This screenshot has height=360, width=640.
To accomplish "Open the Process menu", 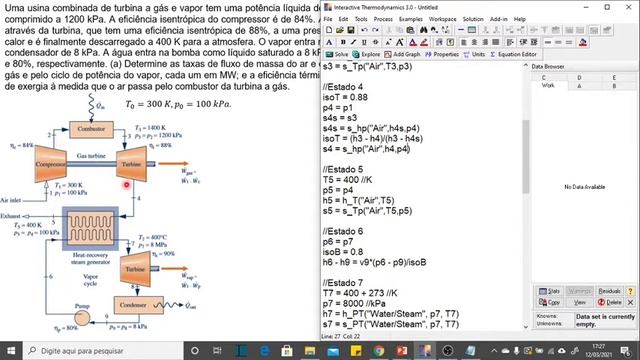I will [383, 19].
